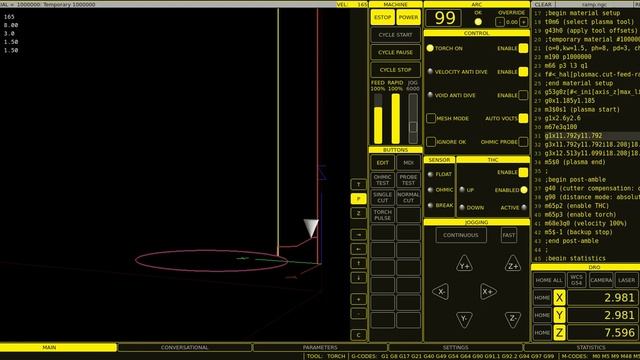Adjust the Rapid override slider

396,118
